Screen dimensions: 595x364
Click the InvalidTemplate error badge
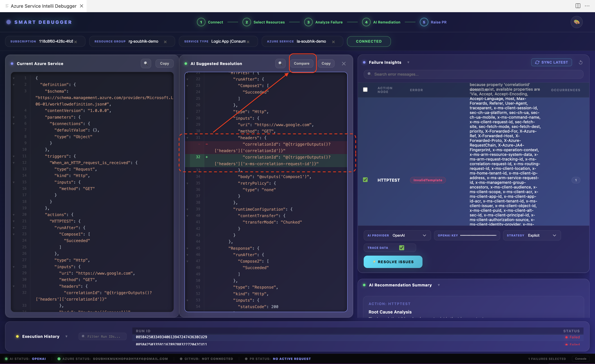click(x=428, y=180)
